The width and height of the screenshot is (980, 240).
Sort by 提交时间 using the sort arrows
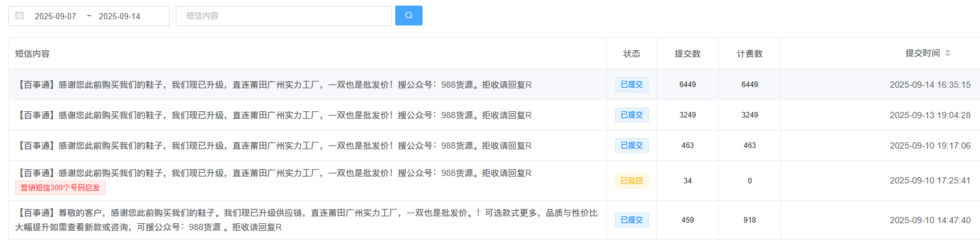[x=948, y=53]
